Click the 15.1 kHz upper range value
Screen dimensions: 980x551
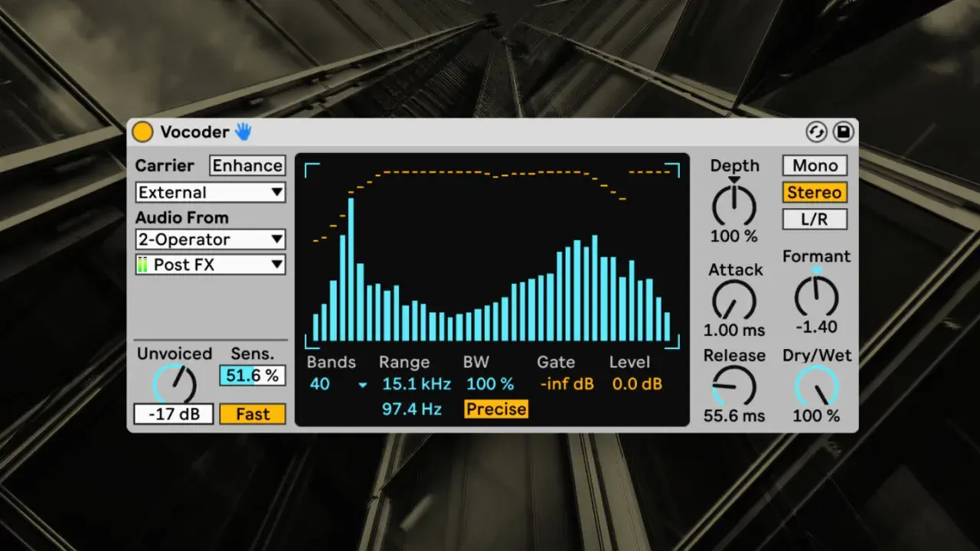click(x=416, y=384)
